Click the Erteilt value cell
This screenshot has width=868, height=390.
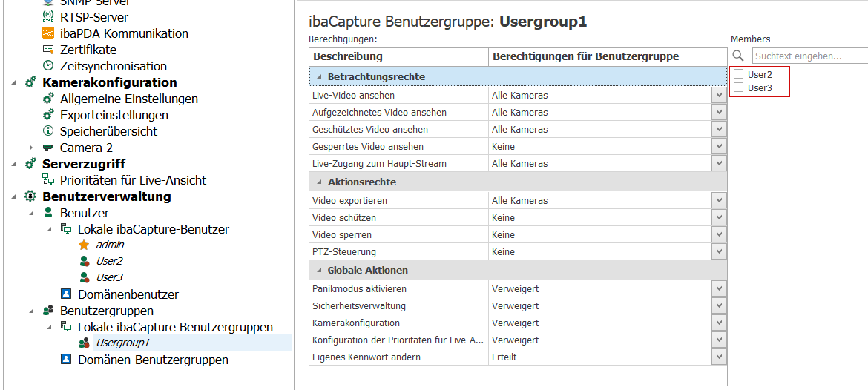coord(504,357)
